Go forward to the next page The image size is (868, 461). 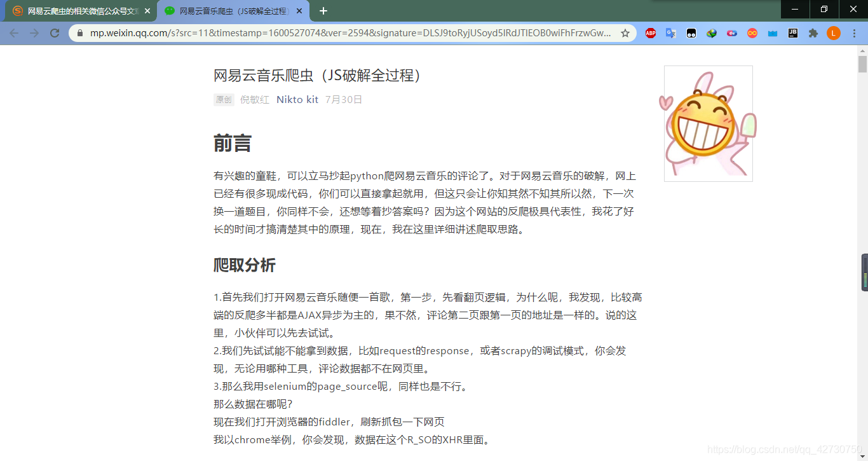point(34,33)
